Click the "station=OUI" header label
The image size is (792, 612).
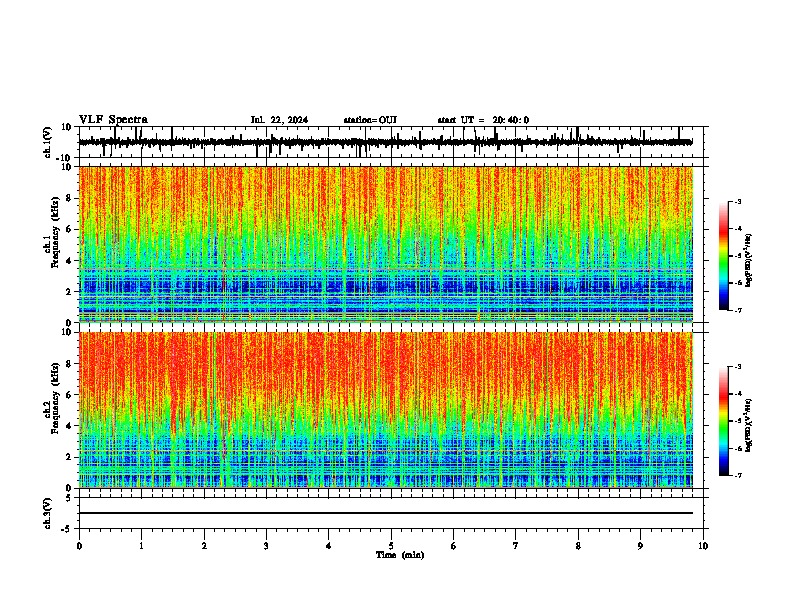tap(370, 120)
